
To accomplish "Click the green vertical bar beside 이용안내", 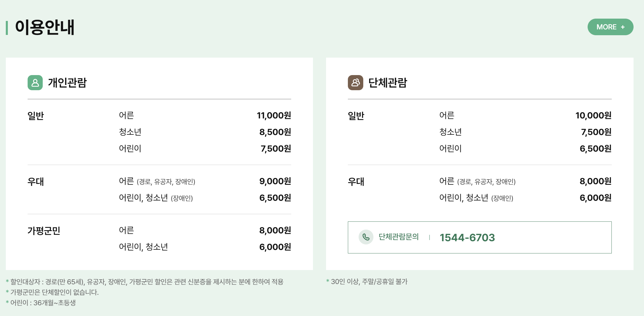I will (7, 28).
